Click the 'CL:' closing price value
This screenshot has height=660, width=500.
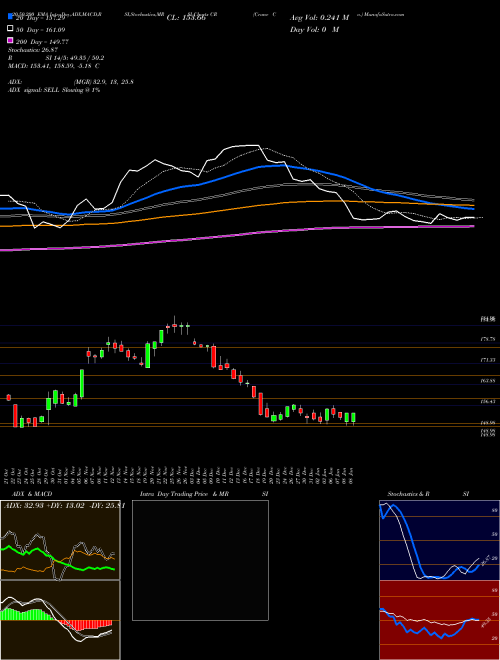[186, 18]
